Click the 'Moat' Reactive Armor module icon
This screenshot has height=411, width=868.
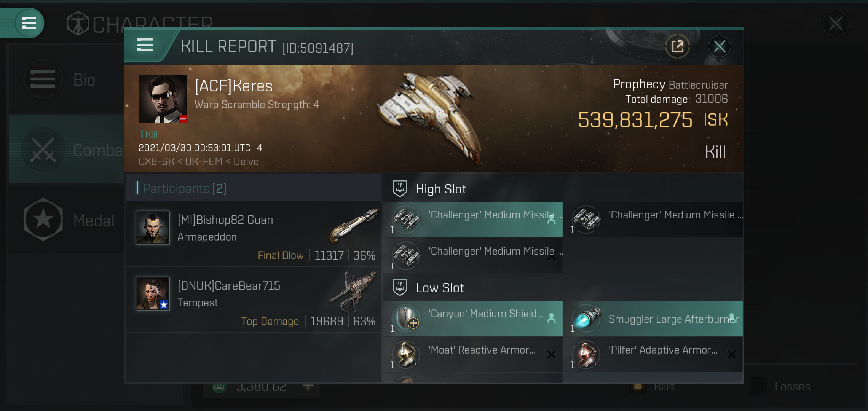click(406, 354)
